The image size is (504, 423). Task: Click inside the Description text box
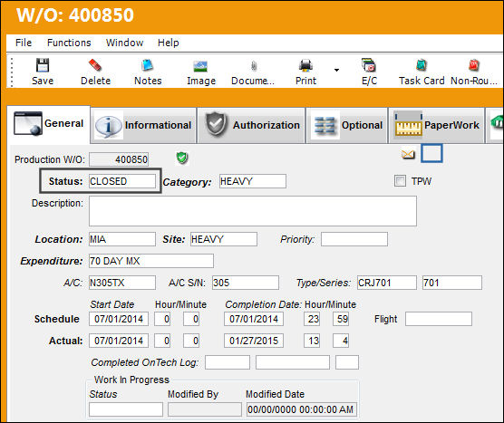point(253,211)
